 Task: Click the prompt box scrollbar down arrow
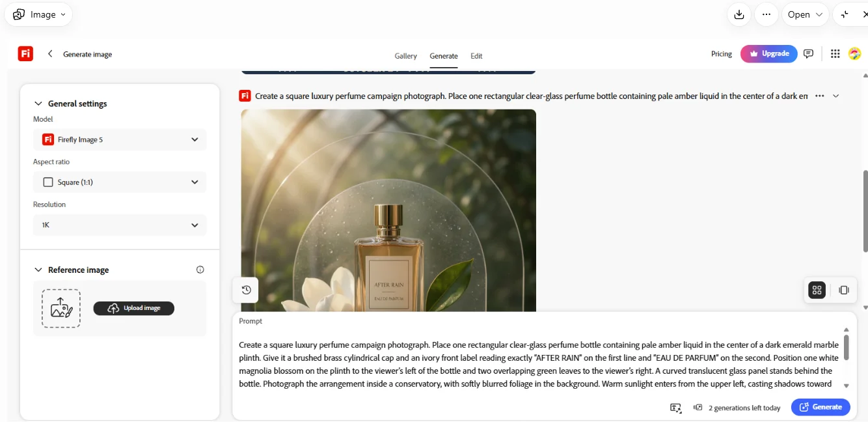pos(846,386)
